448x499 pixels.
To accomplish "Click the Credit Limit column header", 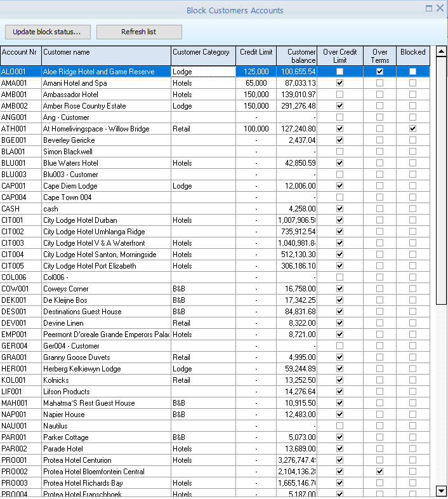I will [x=256, y=56].
